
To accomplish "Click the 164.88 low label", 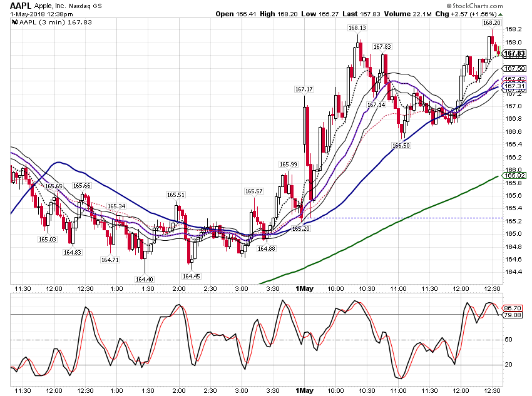I will tap(267, 248).
